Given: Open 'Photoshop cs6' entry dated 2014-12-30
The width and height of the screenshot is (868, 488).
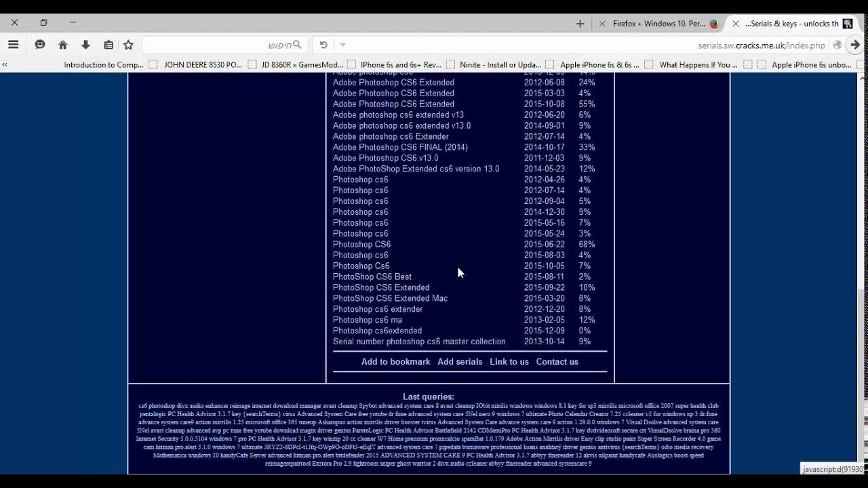Looking at the screenshot, I should 360,212.
